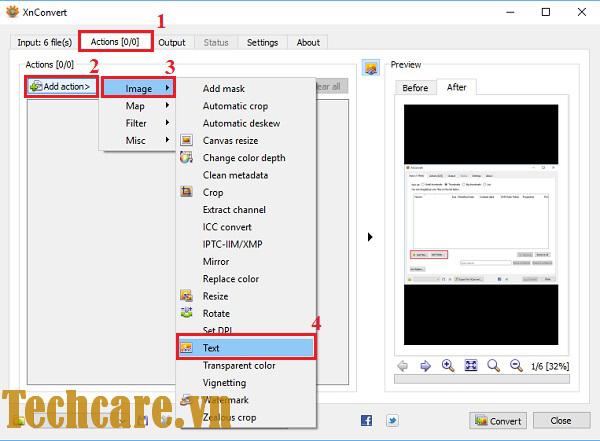600x441 pixels.
Task: Choose the Text action entry
Action: point(246,348)
